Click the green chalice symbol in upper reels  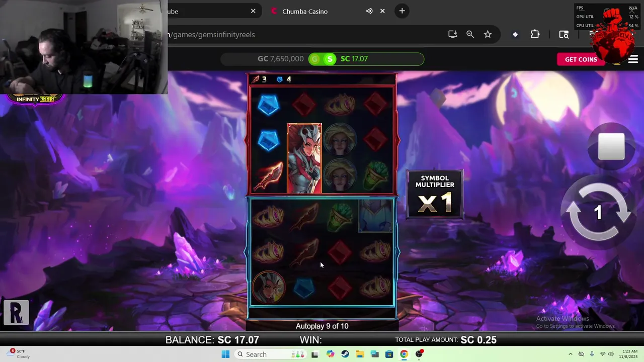coord(375,175)
